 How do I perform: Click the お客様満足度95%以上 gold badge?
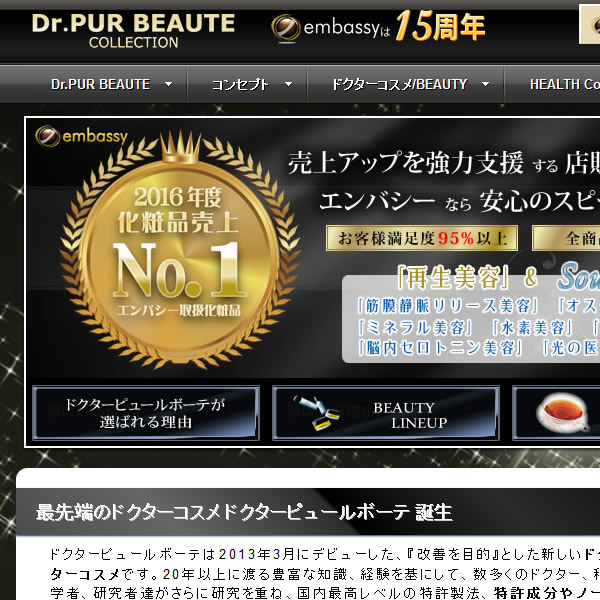click(422, 238)
